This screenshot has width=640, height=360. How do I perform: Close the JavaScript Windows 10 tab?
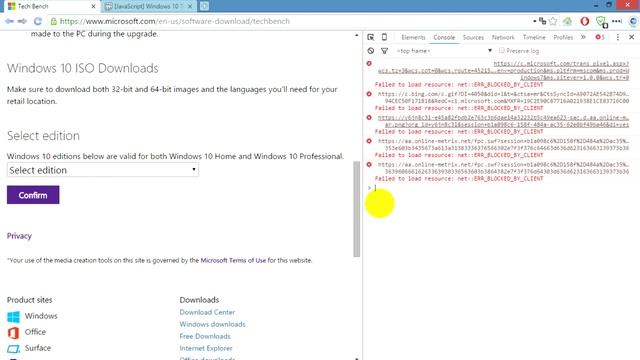click(190, 7)
